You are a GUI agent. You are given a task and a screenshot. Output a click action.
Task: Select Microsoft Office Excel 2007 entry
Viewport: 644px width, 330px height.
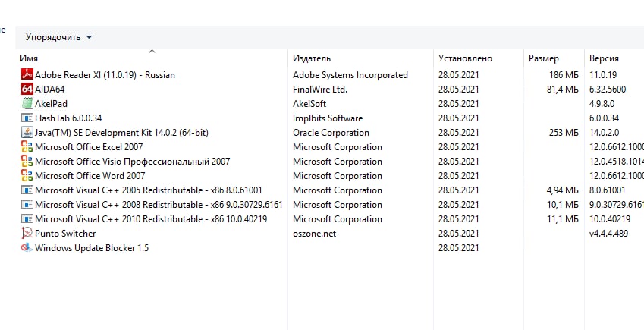point(89,146)
